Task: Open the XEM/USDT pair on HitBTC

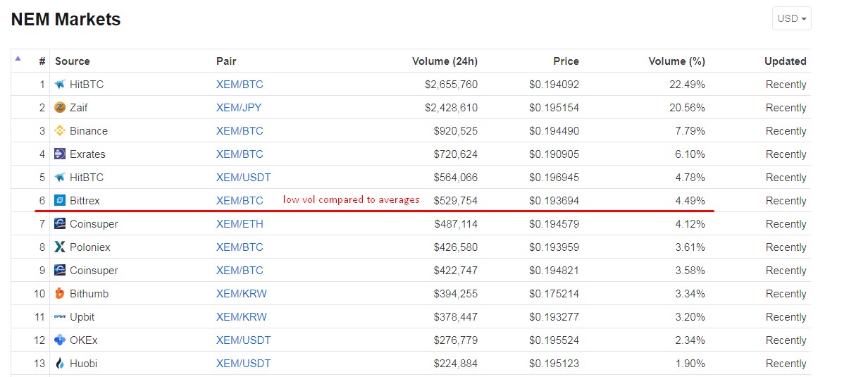Action: pos(243,178)
